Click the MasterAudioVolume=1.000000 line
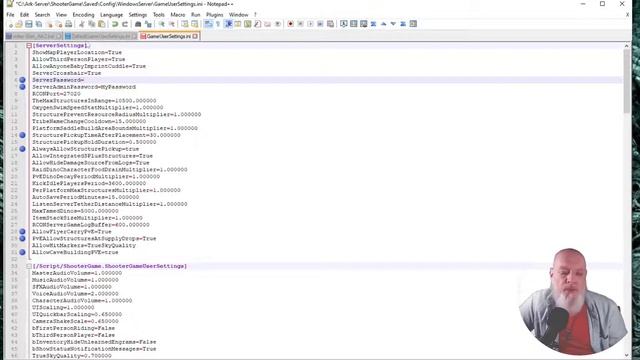The height and width of the screenshot is (360, 640). tap(77, 273)
